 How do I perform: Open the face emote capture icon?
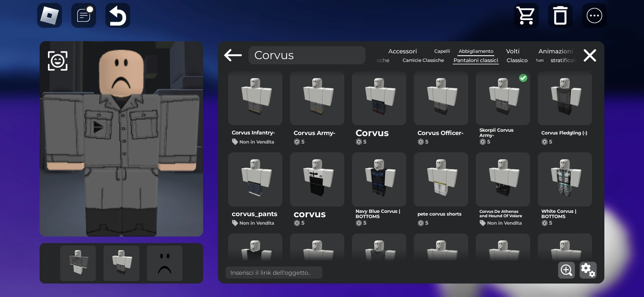coord(58,61)
